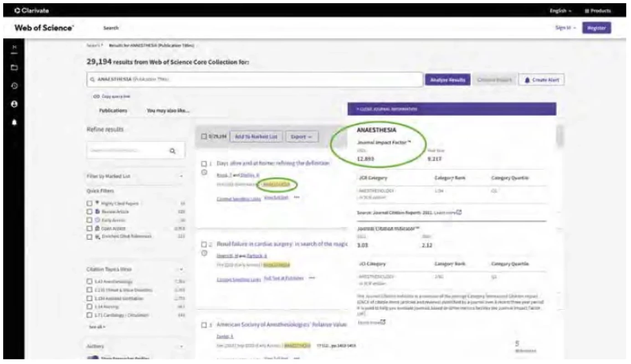Image resolution: width=631 pixels, height=364 pixels.
Task: Collapse the Filter by Marked List section
Action: click(181, 176)
